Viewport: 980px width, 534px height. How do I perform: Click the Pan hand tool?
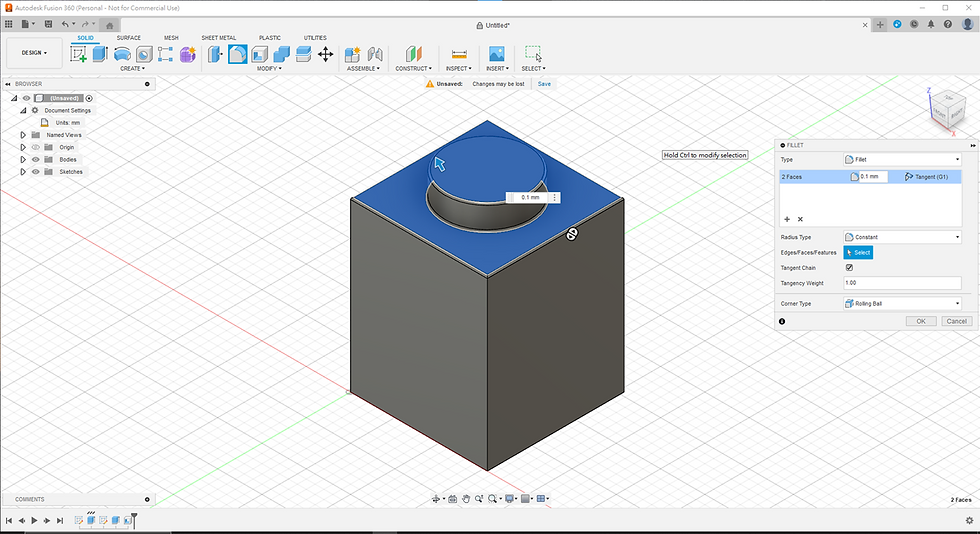(466, 499)
